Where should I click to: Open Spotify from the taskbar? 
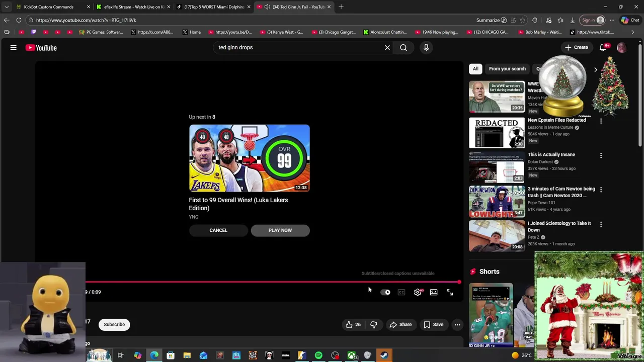pos(318,355)
